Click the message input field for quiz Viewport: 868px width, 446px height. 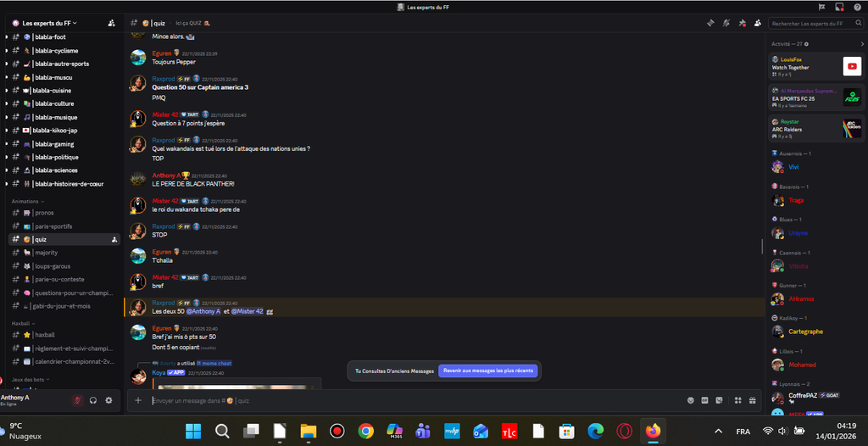click(x=415, y=400)
